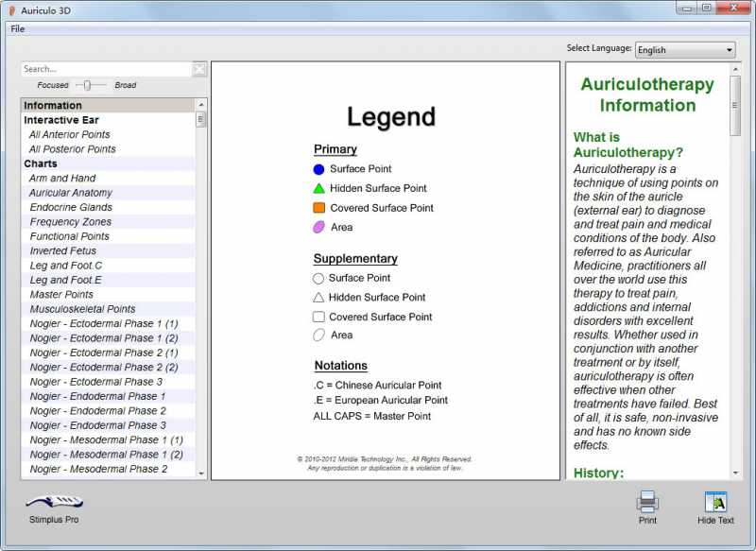This screenshot has width=756, height=551.
Task: Open the Stimplus Pro device icon
Action: pos(54,502)
